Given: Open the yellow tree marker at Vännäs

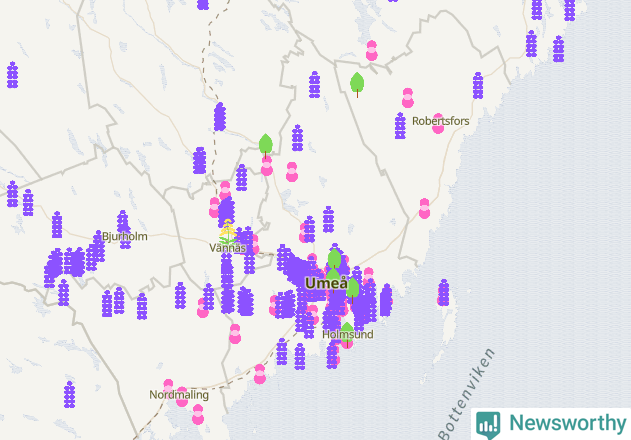Looking at the screenshot, I should pyautogui.click(x=228, y=231).
